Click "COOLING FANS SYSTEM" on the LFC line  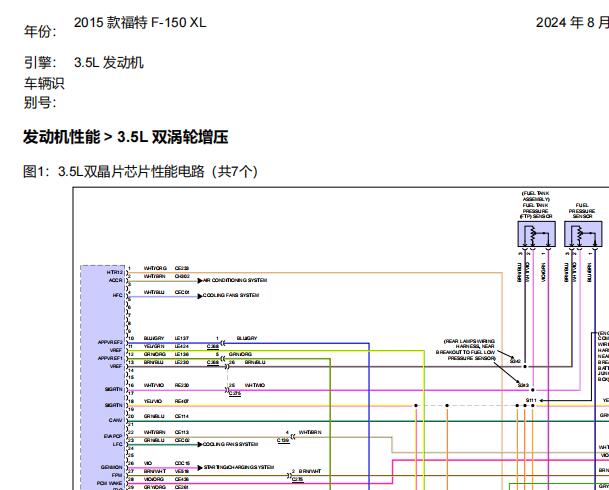pos(230,444)
